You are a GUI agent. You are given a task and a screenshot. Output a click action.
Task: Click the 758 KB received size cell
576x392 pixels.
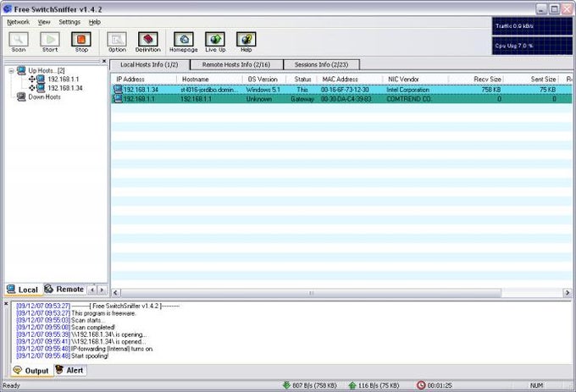491,90
